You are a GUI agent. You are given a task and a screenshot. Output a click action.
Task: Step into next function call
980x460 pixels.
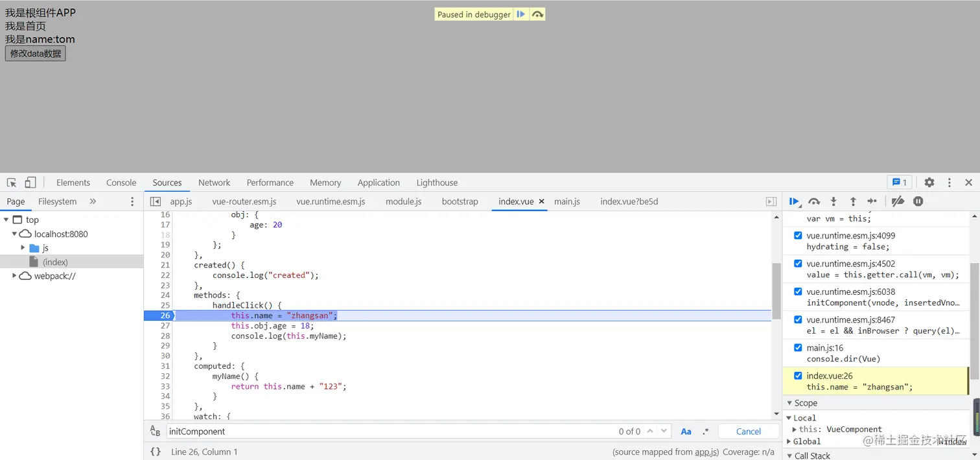click(834, 201)
